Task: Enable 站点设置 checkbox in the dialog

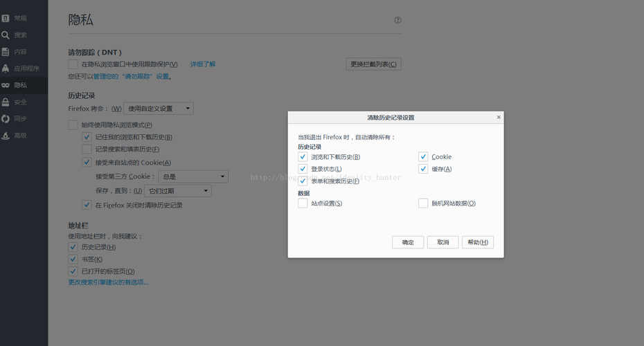Action: point(303,203)
